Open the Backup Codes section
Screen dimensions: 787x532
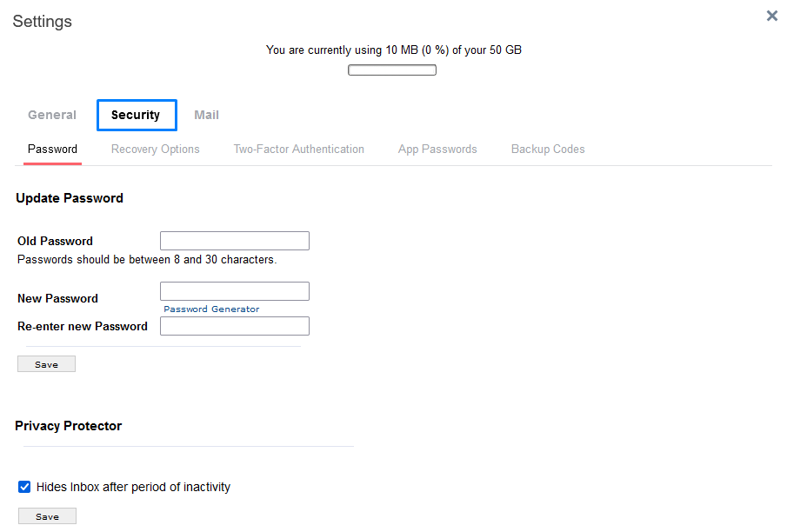(547, 149)
